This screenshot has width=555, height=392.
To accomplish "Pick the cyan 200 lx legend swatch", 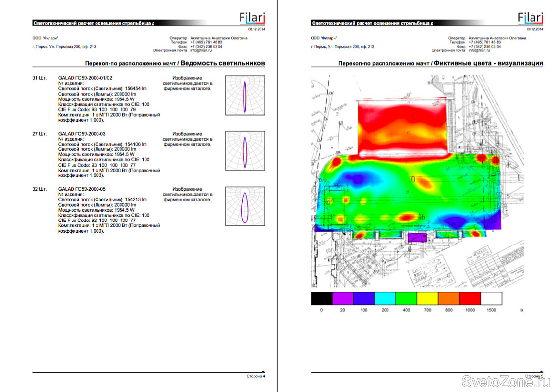I will tap(385, 298).
